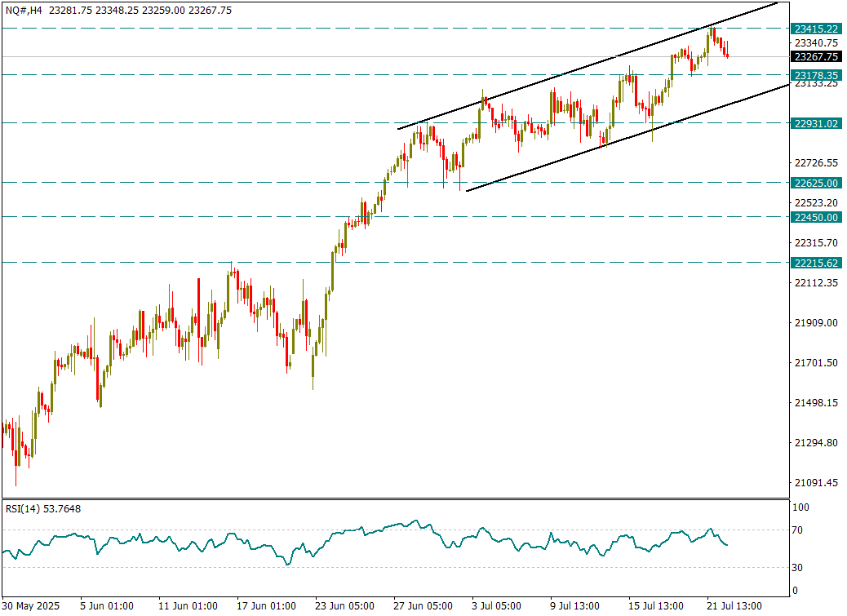Image resolution: width=847 pixels, height=616 pixels.
Task: Click the 22315.70 price axis value
Action: pyautogui.click(x=816, y=243)
